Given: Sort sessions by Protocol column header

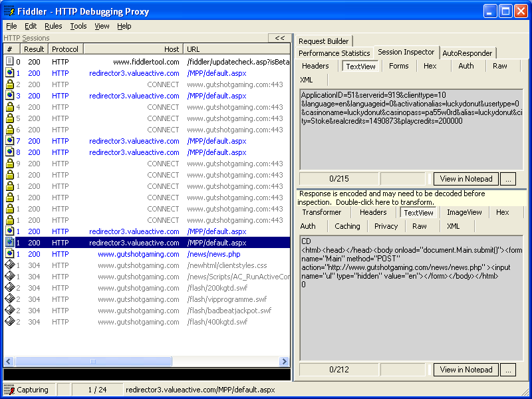Looking at the screenshot, I should click(65, 49).
